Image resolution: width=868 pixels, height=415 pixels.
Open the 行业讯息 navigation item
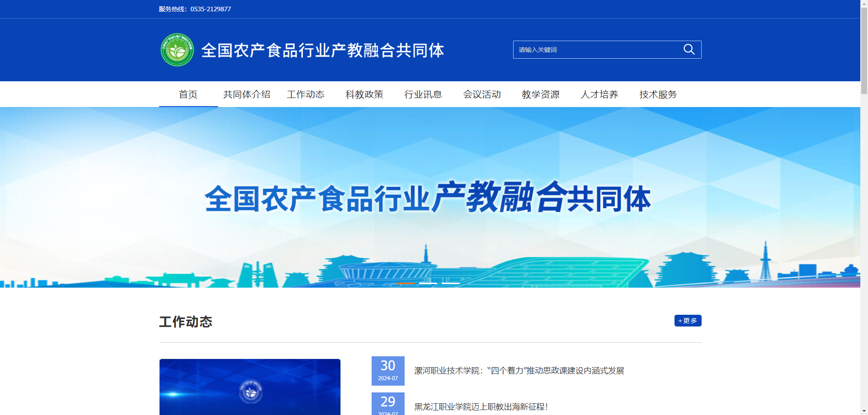[x=423, y=94]
